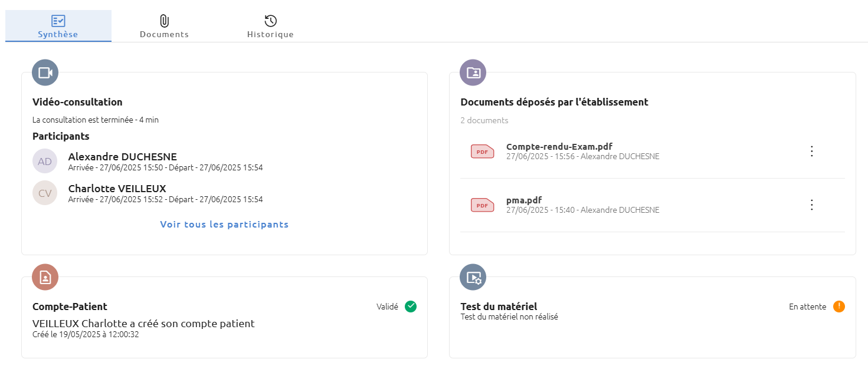Click the PDF icon for pma.pdf

click(x=482, y=205)
